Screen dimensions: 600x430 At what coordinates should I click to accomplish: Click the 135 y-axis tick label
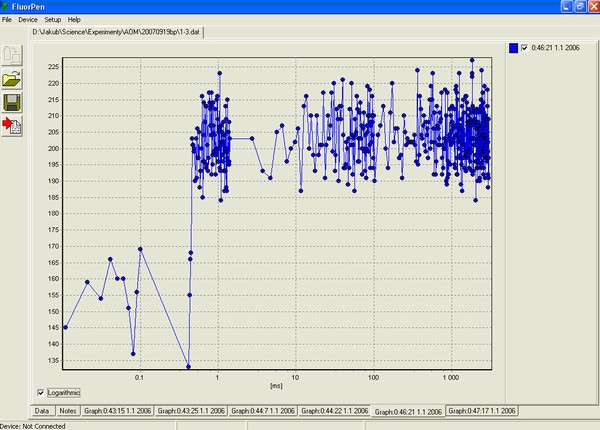pos(53,360)
